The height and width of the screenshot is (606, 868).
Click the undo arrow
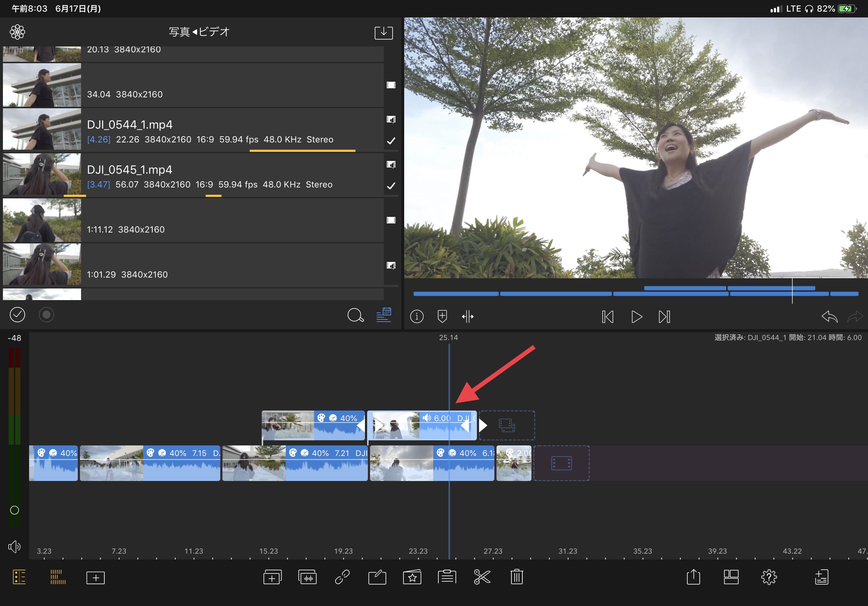(829, 316)
